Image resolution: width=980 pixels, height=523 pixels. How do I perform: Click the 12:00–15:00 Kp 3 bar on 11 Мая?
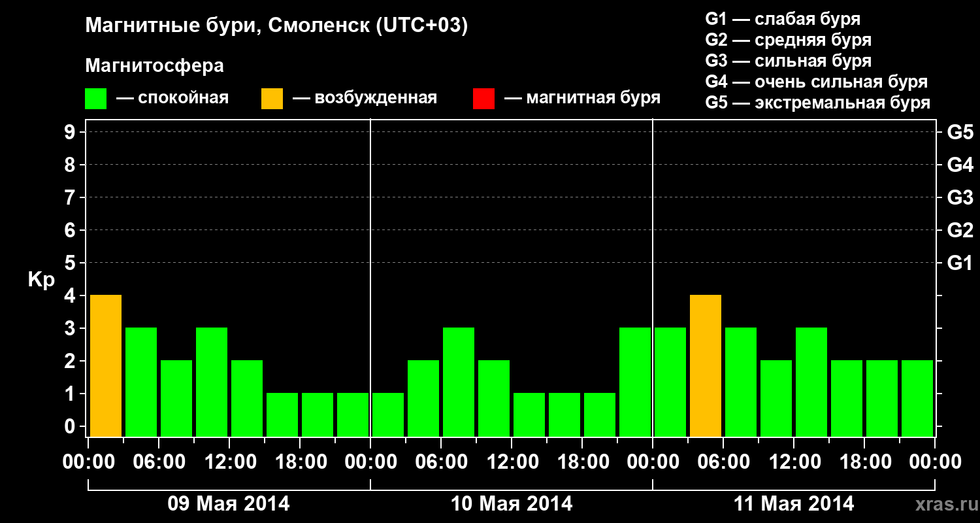tap(811, 382)
